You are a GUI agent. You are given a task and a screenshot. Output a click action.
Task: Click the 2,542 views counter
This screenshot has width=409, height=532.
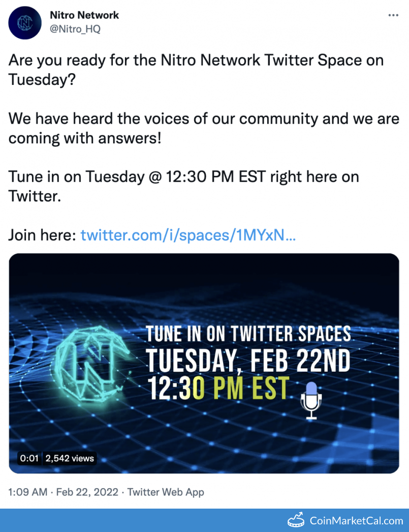70,458
